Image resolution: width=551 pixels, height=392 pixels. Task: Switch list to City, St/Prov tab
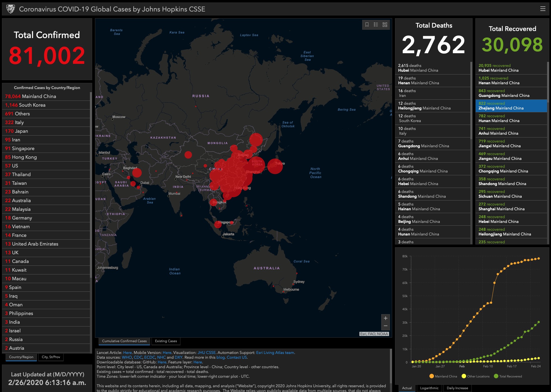[51, 357]
